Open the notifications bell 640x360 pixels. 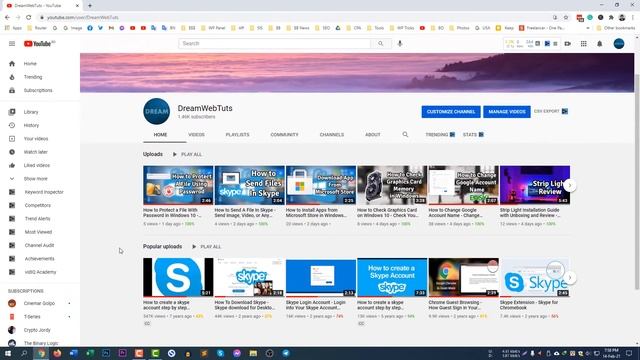600,44
